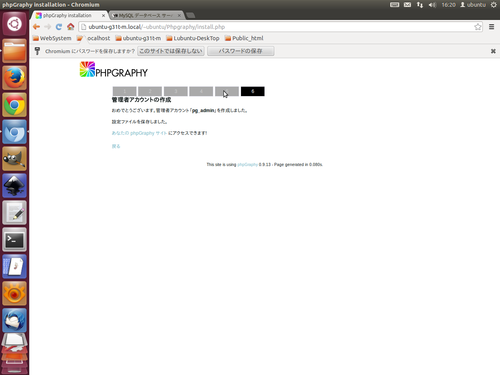Screen dimensions: 500x375
Task: Open the system gear session menu
Action: click(x=494, y=5)
